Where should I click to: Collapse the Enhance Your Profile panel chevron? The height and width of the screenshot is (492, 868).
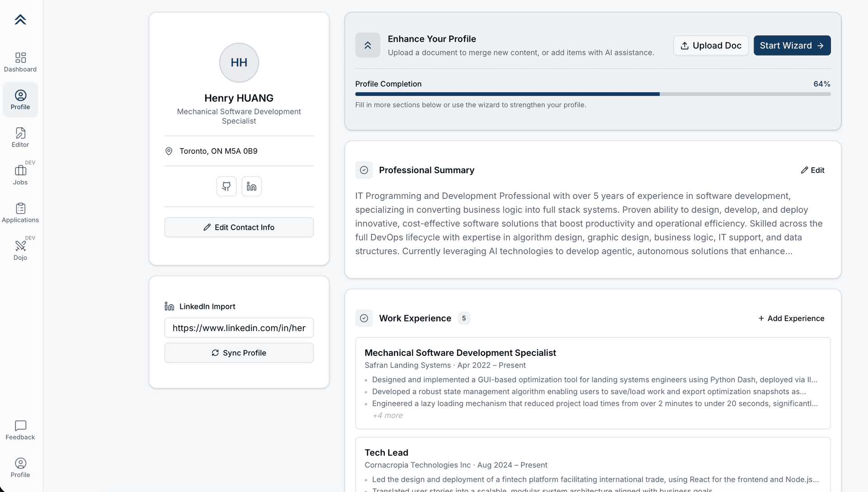367,45
